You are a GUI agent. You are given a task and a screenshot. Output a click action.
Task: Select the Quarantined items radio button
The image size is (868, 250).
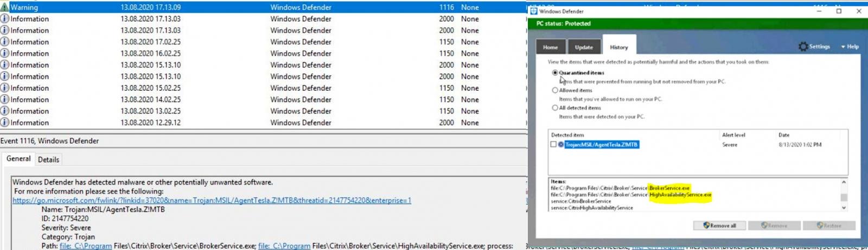(555, 73)
